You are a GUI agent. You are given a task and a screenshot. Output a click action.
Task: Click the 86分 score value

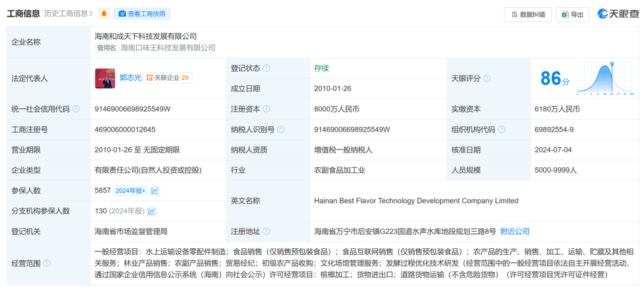[x=555, y=79]
